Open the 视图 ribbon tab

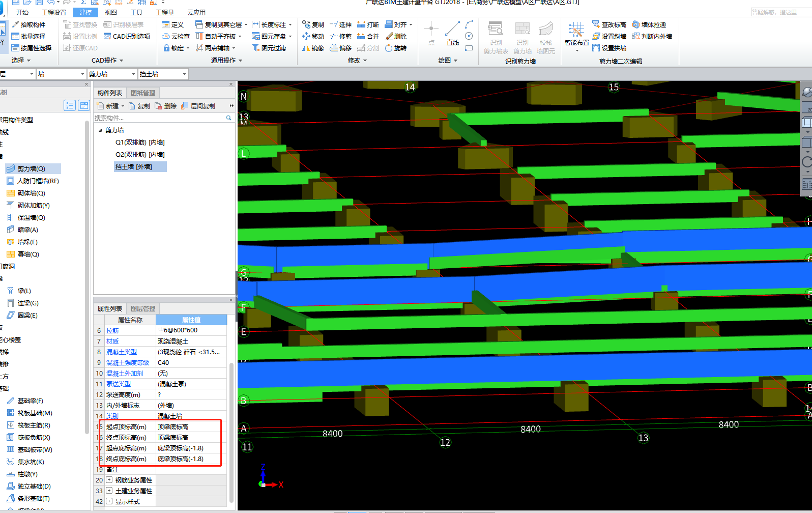pos(110,12)
